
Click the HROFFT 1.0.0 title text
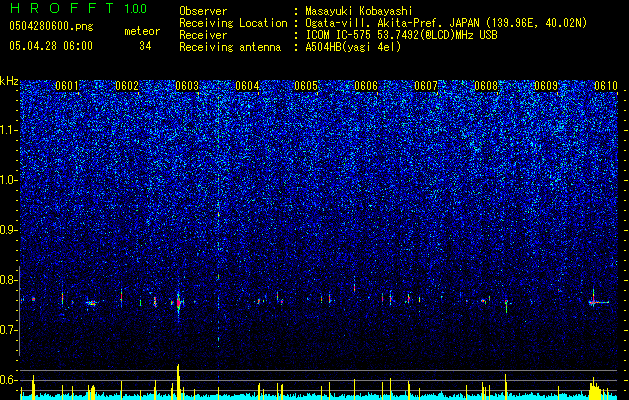point(78,8)
